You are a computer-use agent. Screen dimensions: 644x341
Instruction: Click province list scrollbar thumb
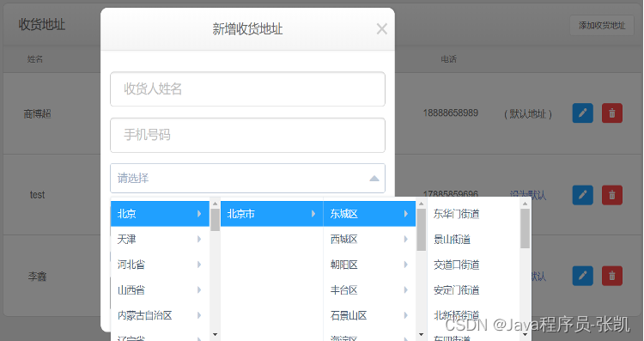tap(215, 220)
